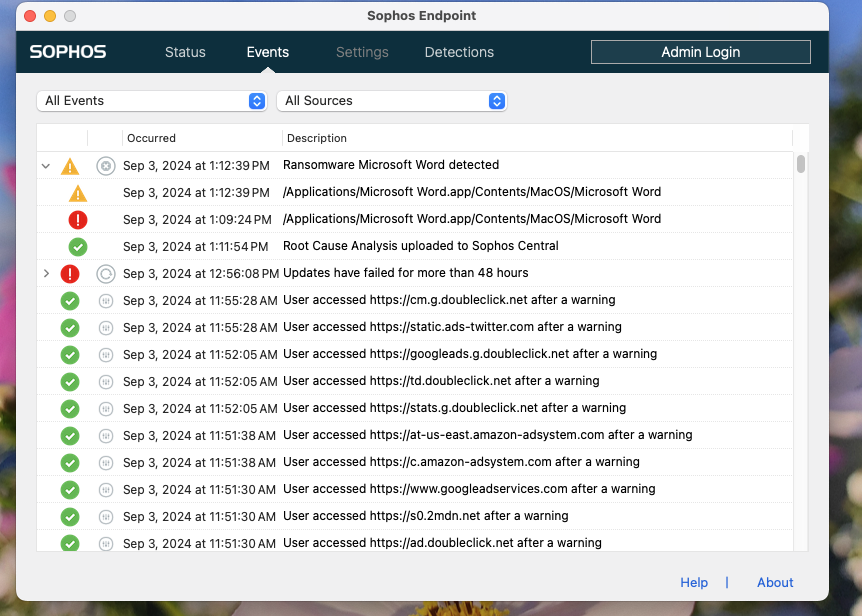Click the Sep 3, 2024 at 1:09:24 PM timestamp
The width and height of the screenshot is (862, 616).
197,219
